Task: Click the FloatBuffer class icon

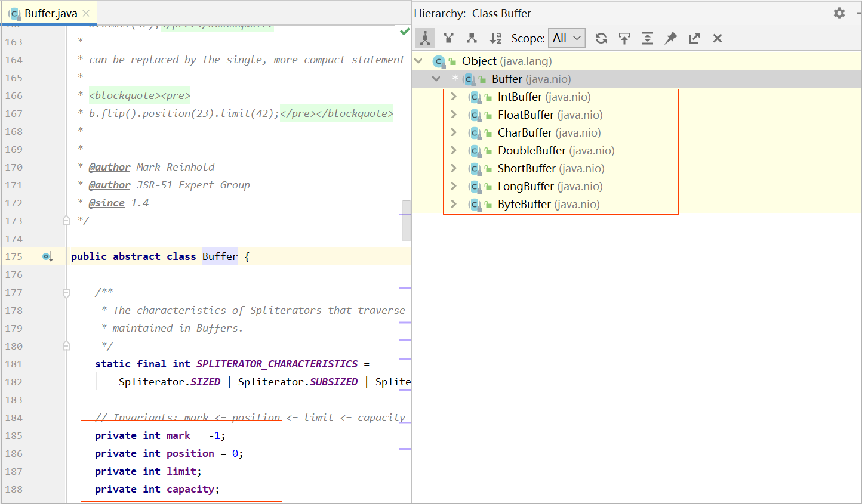Action: pyautogui.click(x=475, y=115)
